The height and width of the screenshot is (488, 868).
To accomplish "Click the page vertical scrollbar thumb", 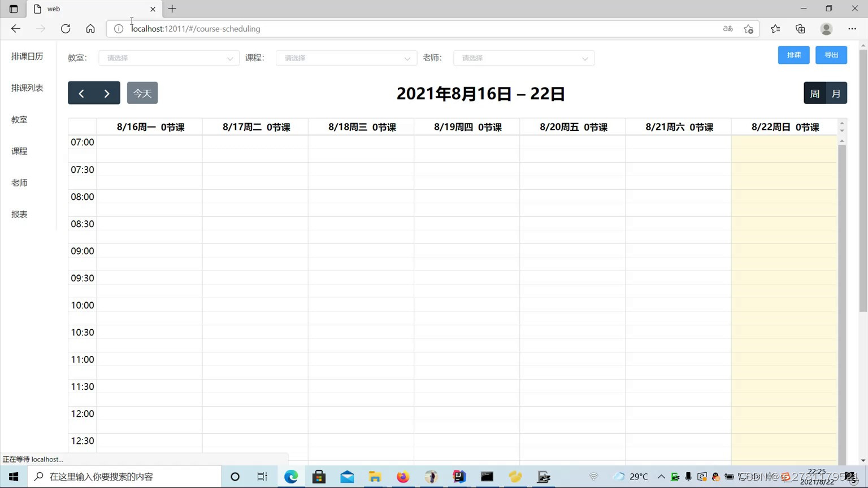I will pos(863,181).
